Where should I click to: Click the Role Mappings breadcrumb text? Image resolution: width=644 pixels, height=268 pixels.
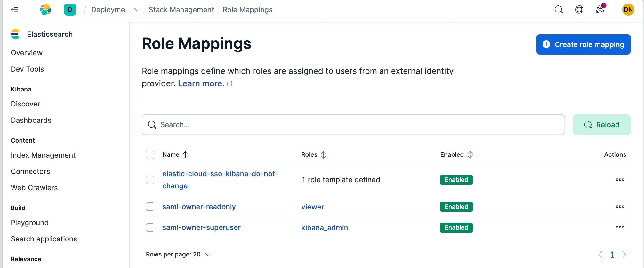point(247,10)
